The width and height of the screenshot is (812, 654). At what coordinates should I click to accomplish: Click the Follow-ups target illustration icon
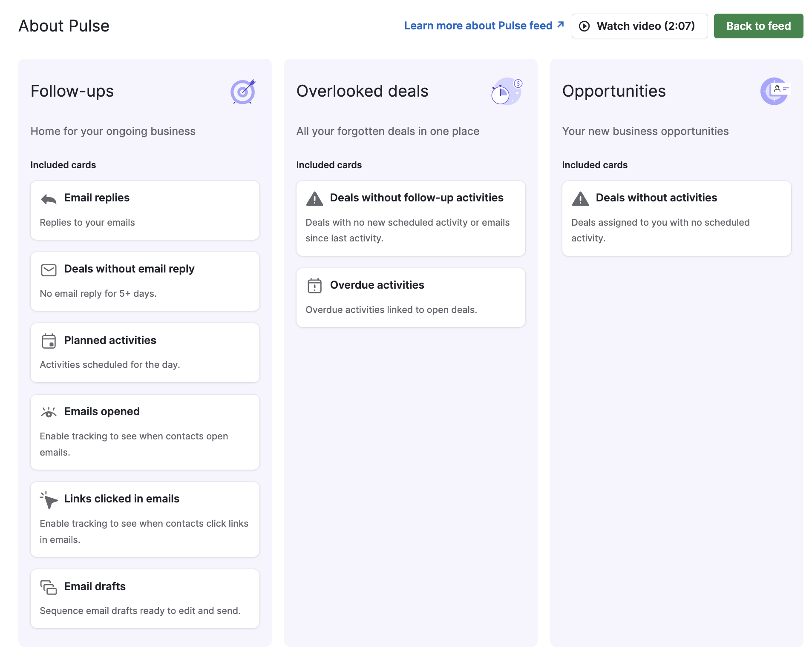click(243, 92)
